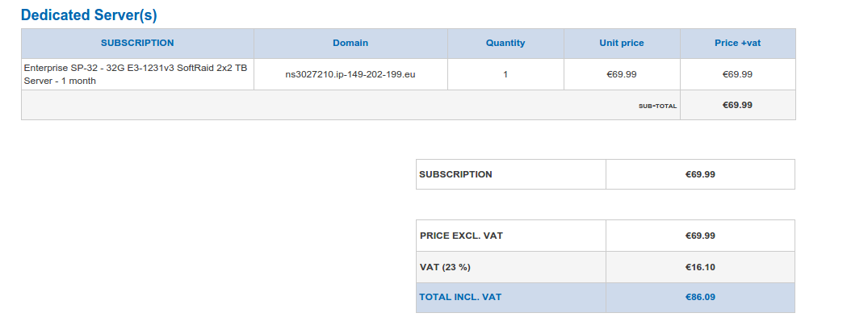
Task: Click the Quantity column header
Action: [505, 43]
